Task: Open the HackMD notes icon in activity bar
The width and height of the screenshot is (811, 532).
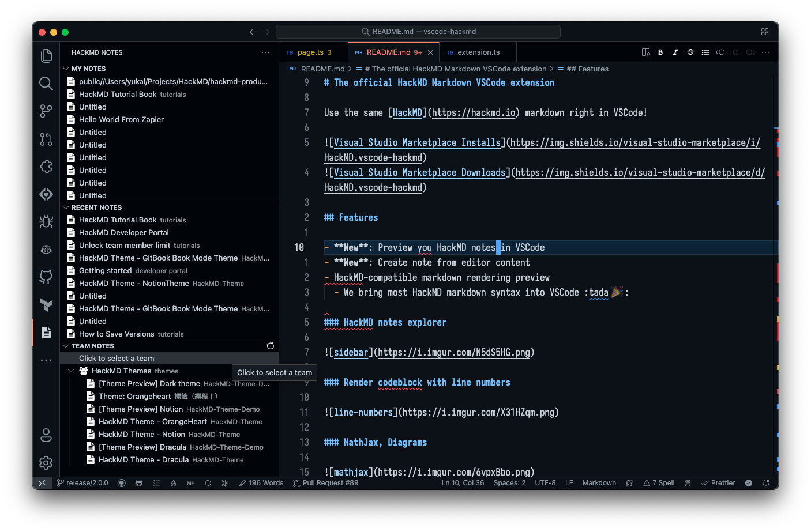Action: [x=46, y=333]
